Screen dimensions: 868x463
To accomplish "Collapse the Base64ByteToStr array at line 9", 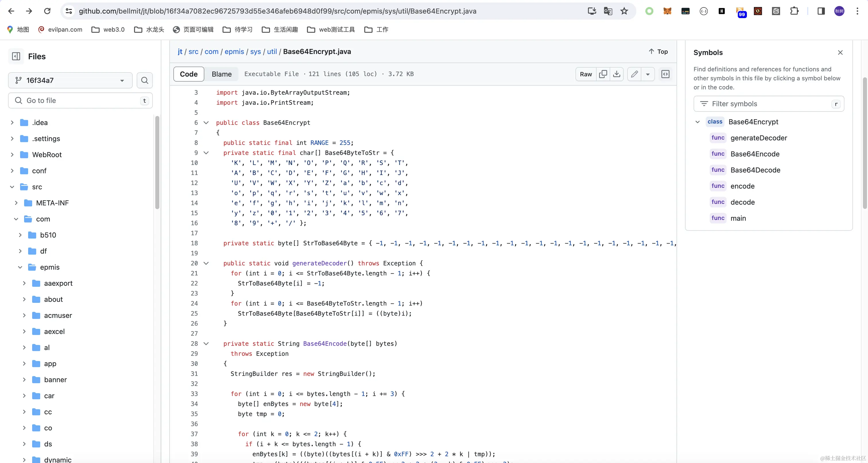I will pyautogui.click(x=206, y=153).
